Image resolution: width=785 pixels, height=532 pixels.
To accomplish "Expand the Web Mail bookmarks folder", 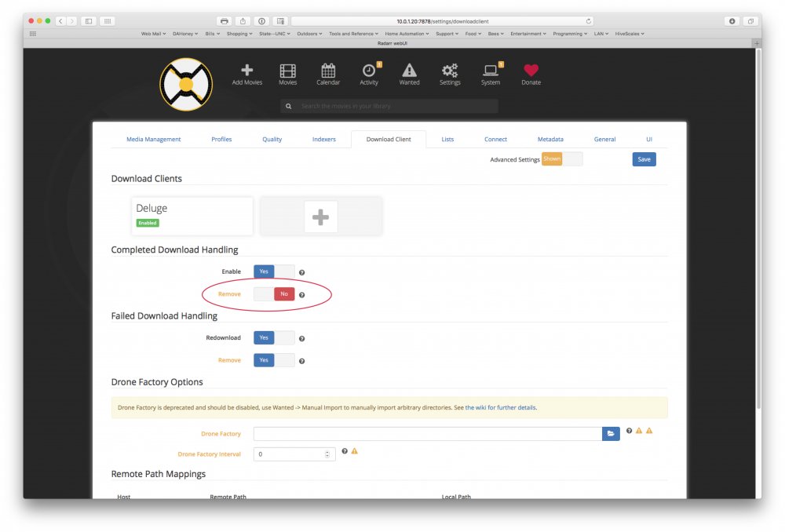I will [153, 34].
